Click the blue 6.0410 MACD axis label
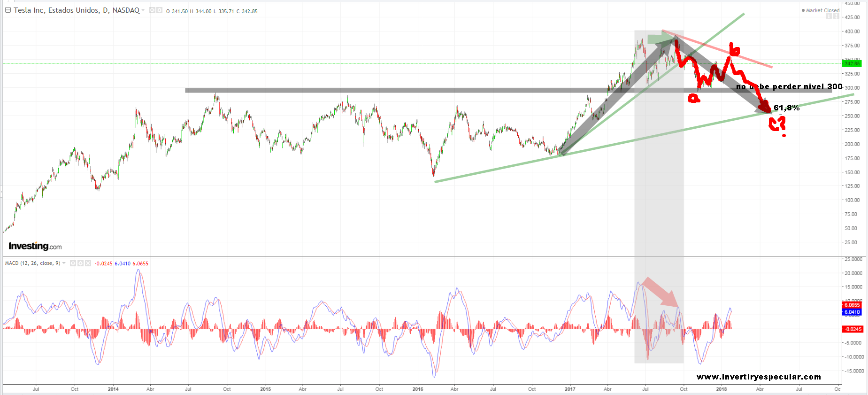 (852, 312)
